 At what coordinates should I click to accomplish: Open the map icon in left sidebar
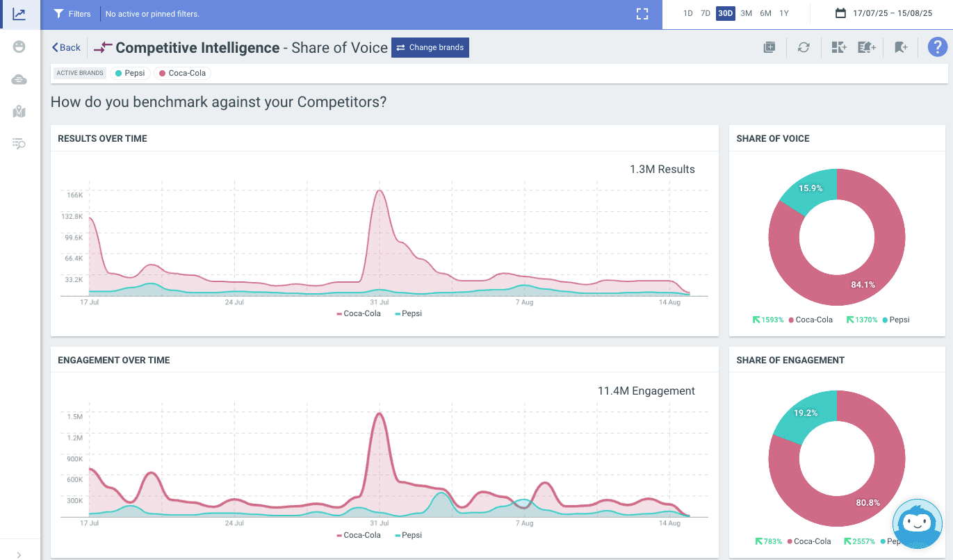(19, 111)
